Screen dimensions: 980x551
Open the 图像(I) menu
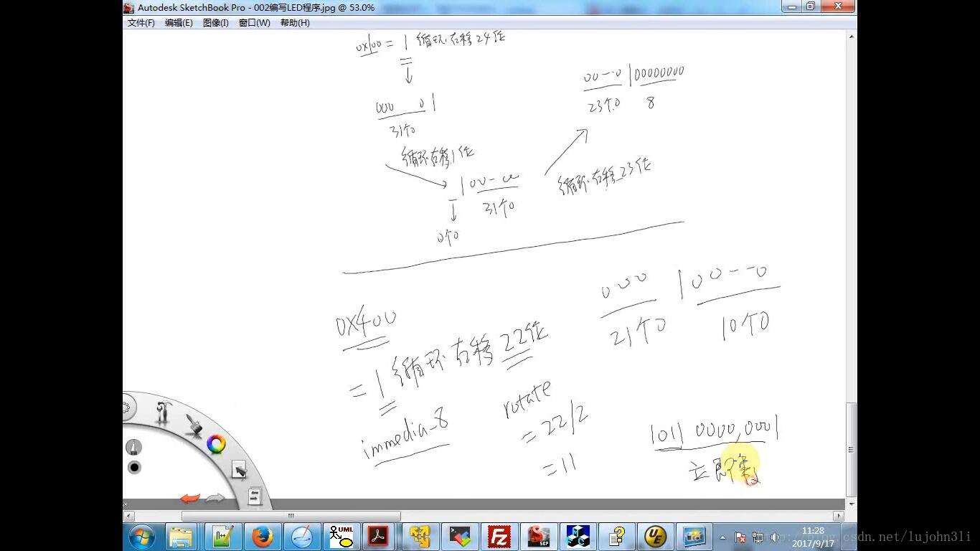[x=215, y=23]
